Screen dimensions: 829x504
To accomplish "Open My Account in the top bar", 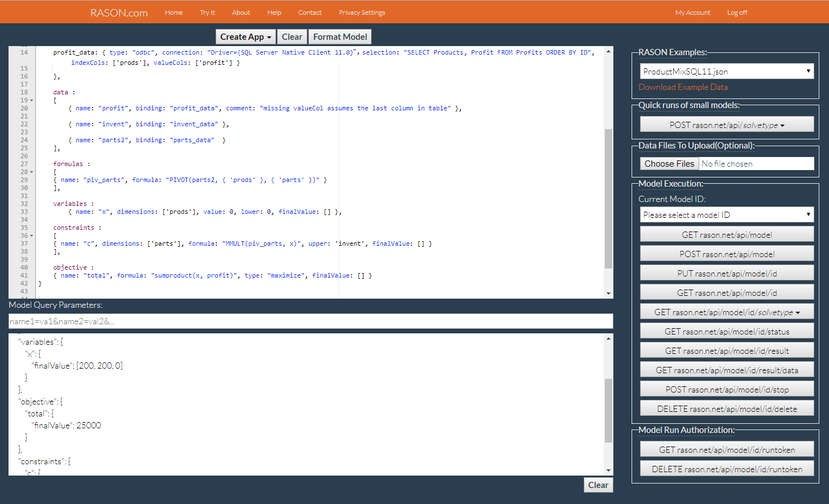I will (692, 13).
